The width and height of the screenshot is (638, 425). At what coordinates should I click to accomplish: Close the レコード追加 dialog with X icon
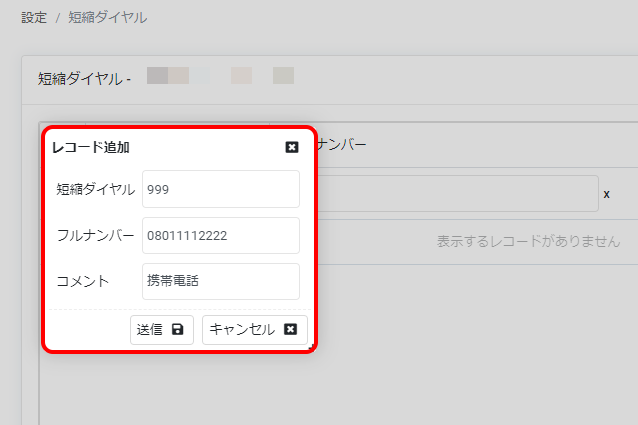(292, 147)
